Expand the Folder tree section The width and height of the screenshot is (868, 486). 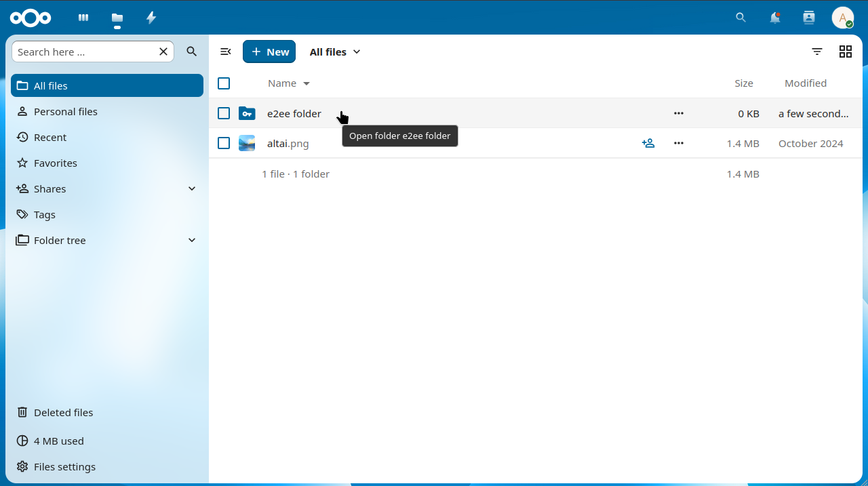pyautogui.click(x=192, y=240)
